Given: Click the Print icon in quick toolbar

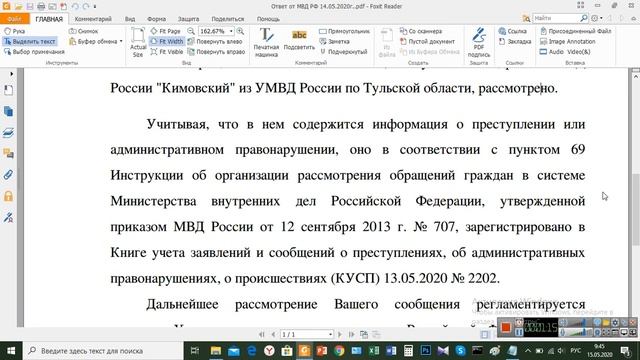Looking at the screenshot, I should [x=41, y=6].
